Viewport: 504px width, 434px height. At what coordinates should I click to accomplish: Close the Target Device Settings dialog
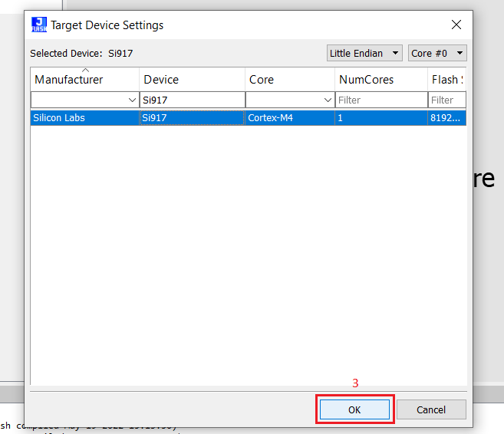(456, 25)
